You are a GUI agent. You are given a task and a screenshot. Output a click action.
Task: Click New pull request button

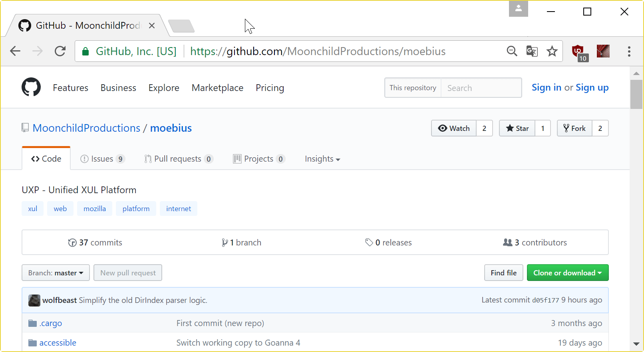click(128, 273)
